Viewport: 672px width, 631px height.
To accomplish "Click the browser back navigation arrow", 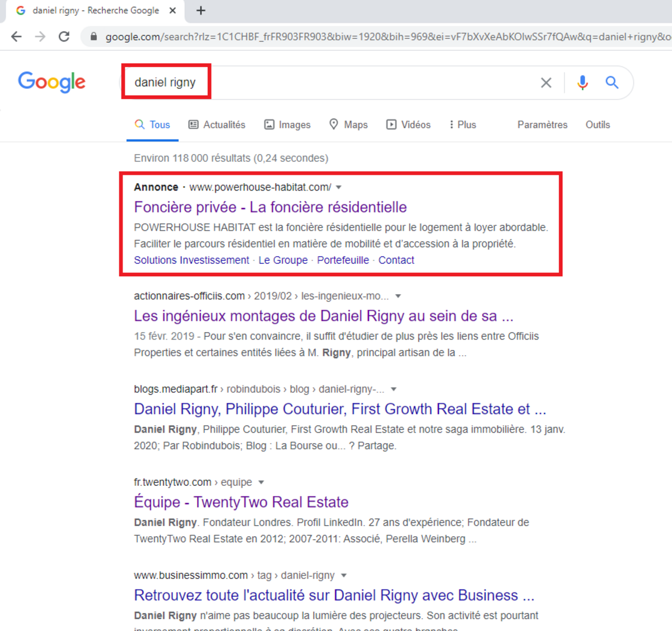I will coord(16,36).
